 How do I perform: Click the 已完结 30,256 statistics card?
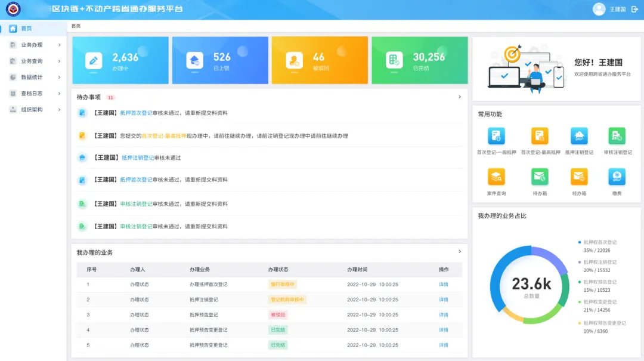[x=419, y=60]
